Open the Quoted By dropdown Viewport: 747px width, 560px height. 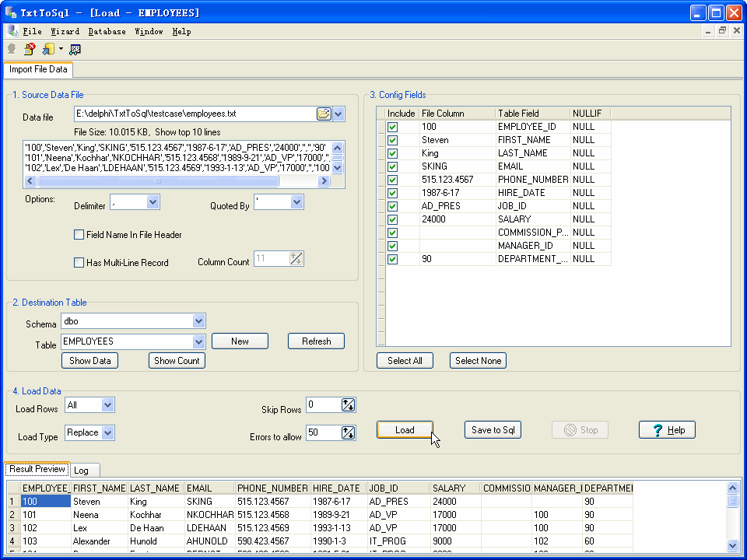pos(296,202)
